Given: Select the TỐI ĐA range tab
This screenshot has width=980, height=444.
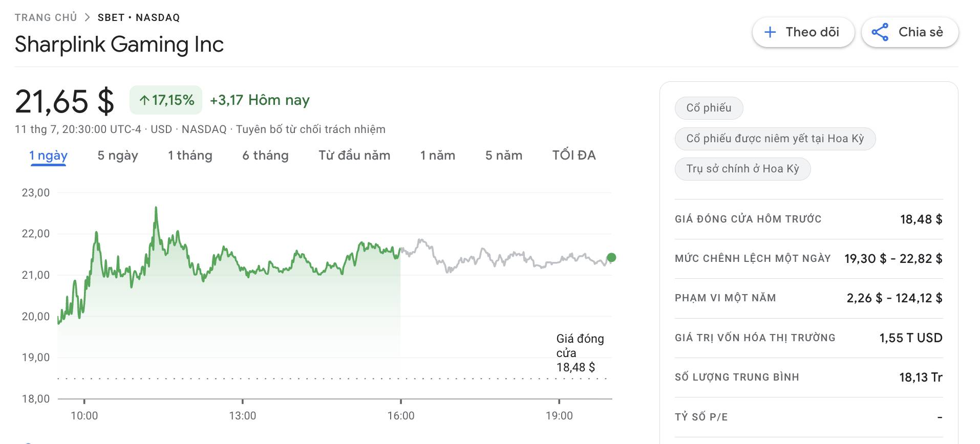Looking at the screenshot, I should point(574,156).
